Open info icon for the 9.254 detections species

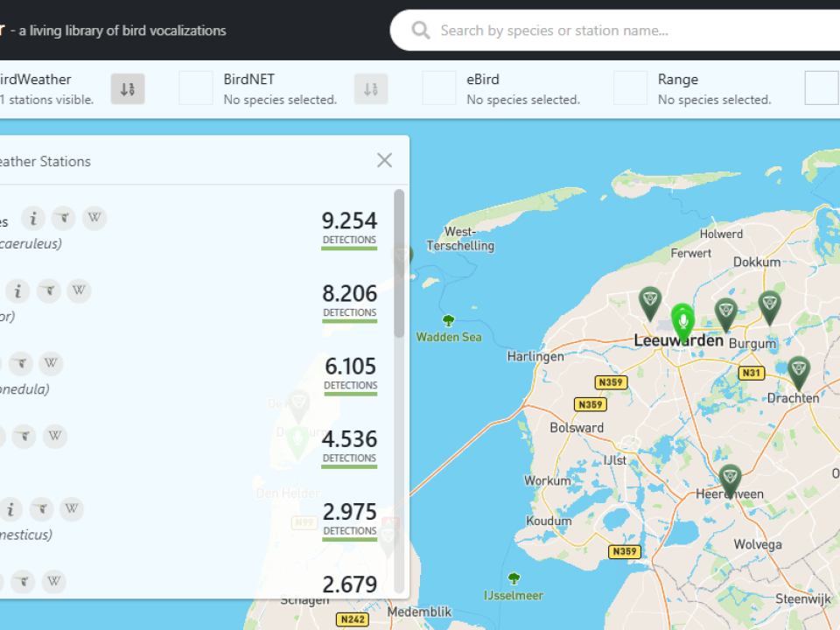33,218
